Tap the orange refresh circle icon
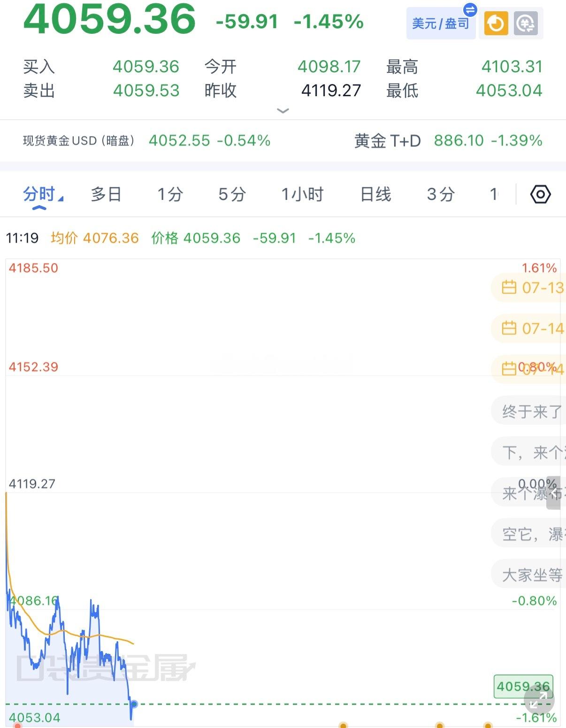 [x=496, y=23]
